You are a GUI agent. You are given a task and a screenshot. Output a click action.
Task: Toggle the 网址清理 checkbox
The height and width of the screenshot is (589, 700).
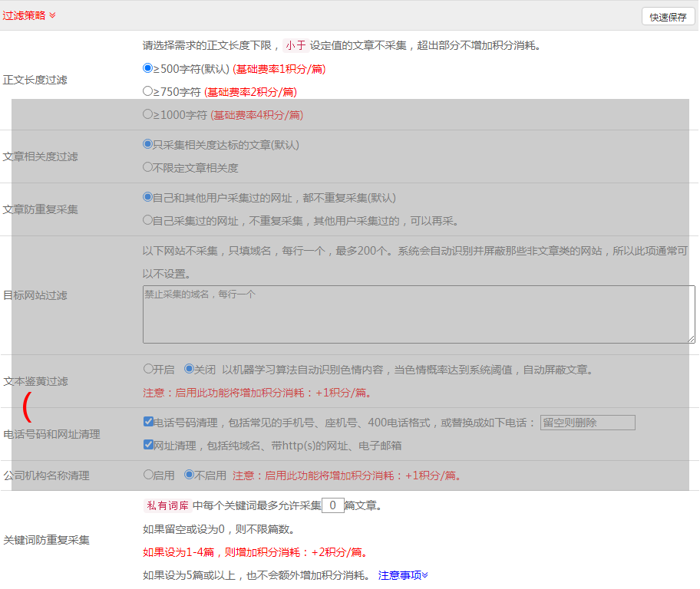[148, 445]
